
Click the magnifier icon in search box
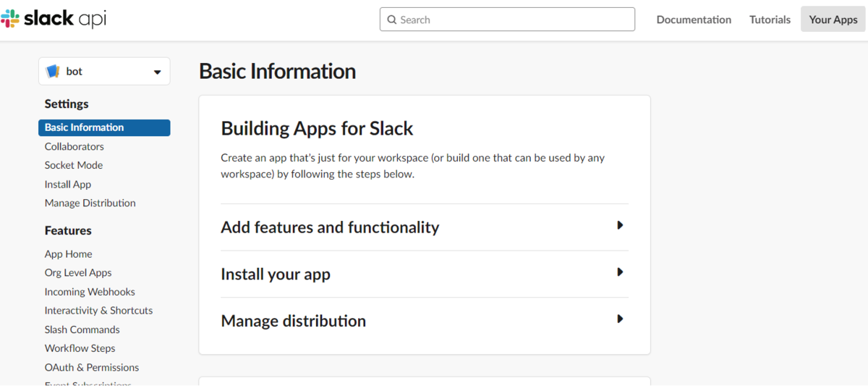[391, 20]
